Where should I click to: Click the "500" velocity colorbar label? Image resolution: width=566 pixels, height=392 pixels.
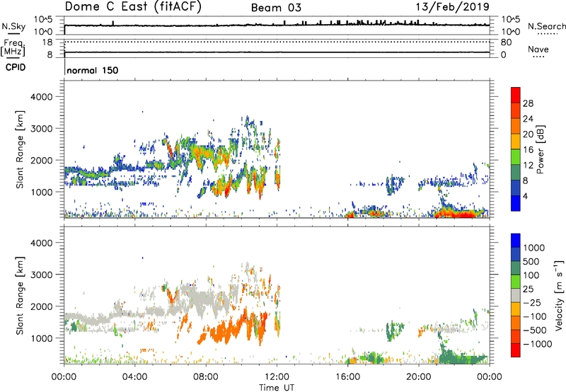530,262
